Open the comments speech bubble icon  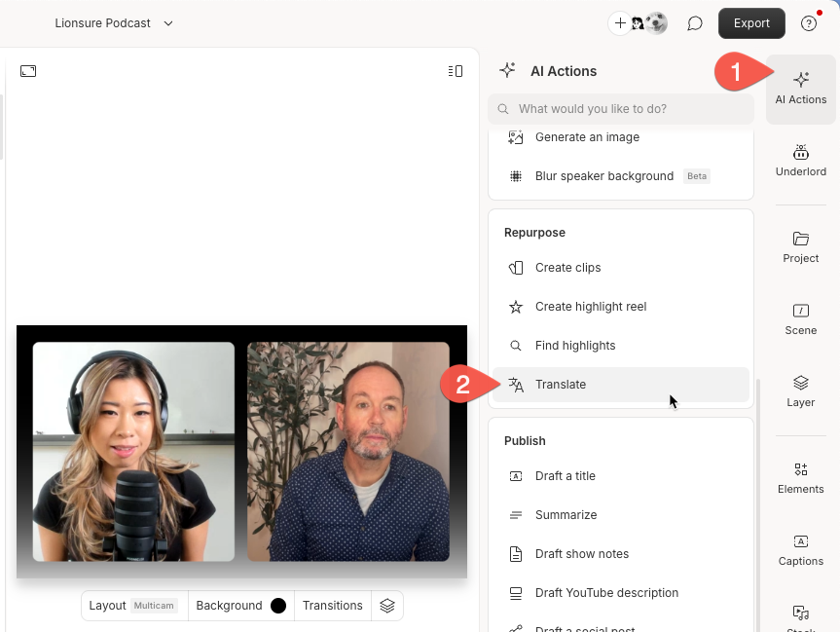[x=694, y=23]
